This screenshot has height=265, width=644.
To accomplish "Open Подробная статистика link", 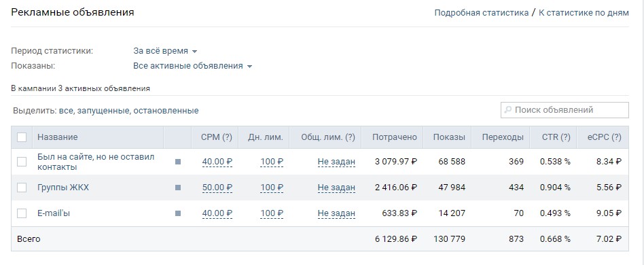I will (x=482, y=13).
